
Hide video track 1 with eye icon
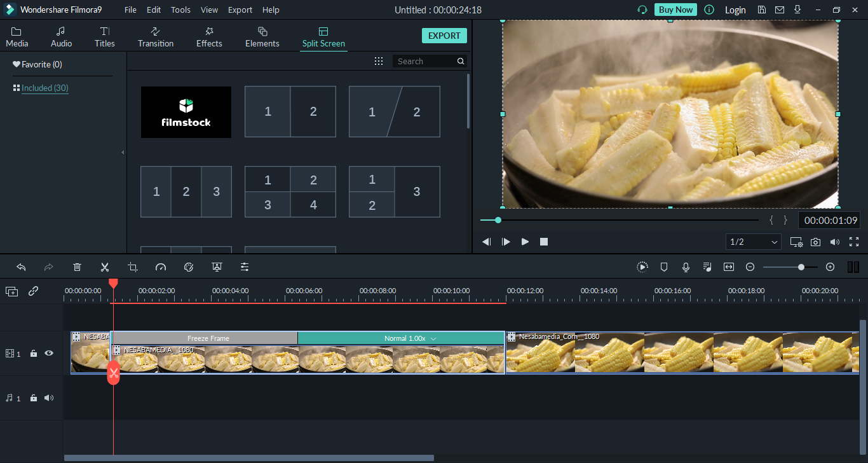(49, 354)
